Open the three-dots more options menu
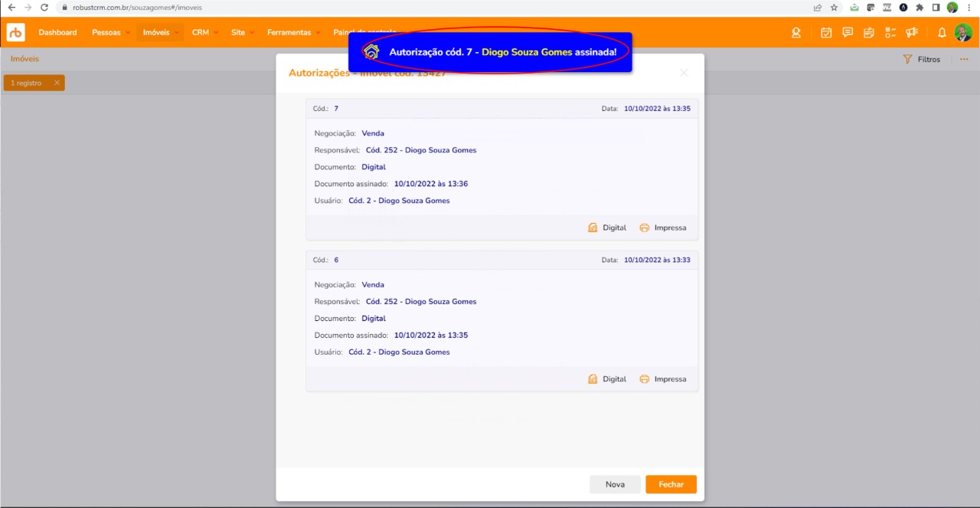The width and height of the screenshot is (980, 508). [x=964, y=59]
